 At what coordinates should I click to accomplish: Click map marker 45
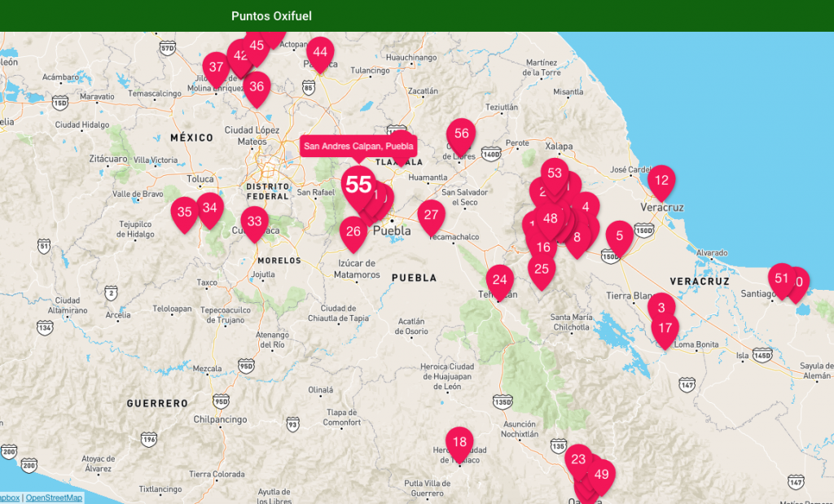(257, 48)
